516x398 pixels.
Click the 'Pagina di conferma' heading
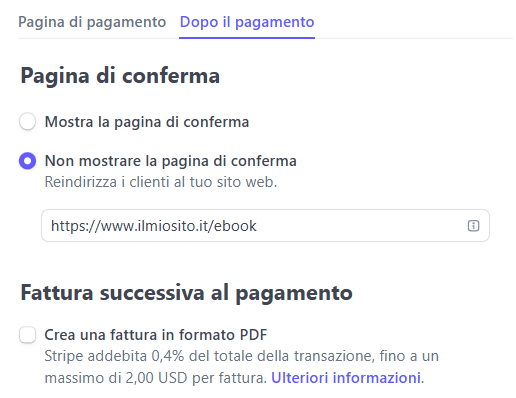[120, 76]
